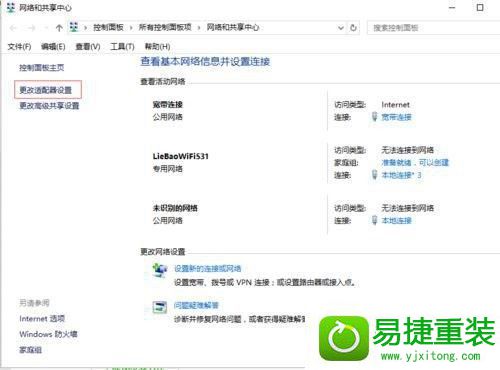This screenshot has height=370, width=500.
Task: Click the adapter icon beside 本地连接* 3
Action: pos(374,174)
